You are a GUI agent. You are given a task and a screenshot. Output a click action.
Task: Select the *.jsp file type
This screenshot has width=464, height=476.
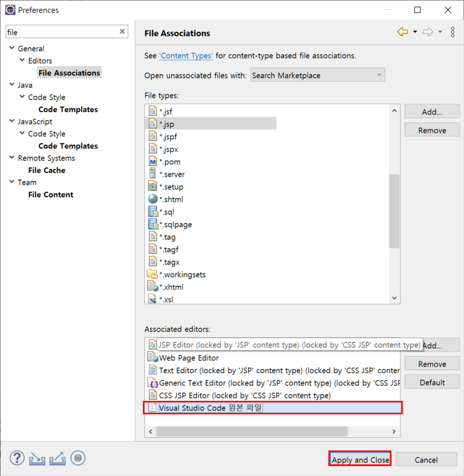click(211, 123)
